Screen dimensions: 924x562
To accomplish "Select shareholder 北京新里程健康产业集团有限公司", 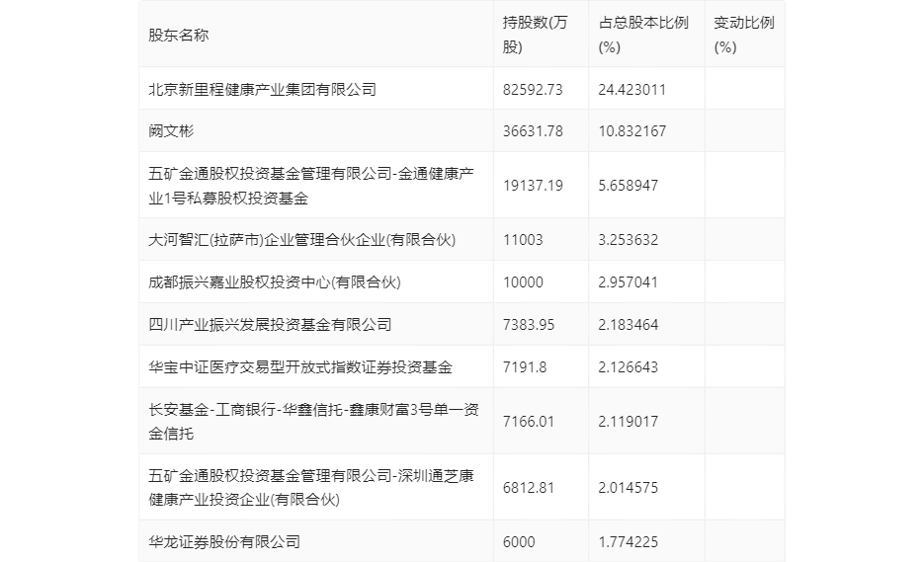I will tap(262, 90).
